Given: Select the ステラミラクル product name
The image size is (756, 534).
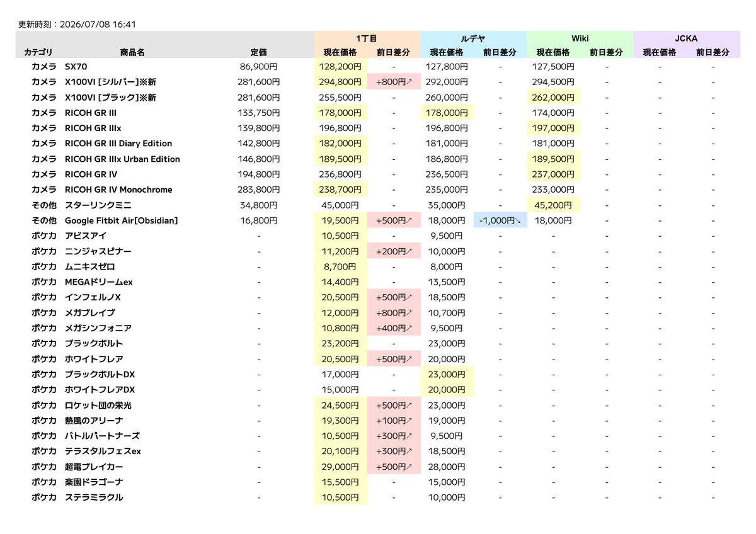Looking at the screenshot, I should (94, 497).
